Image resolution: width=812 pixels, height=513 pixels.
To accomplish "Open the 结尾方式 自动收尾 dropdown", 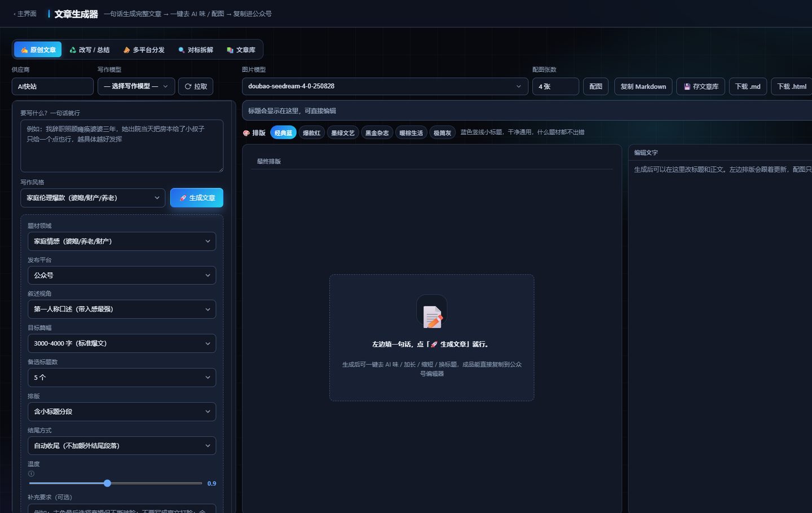I will click(x=122, y=445).
